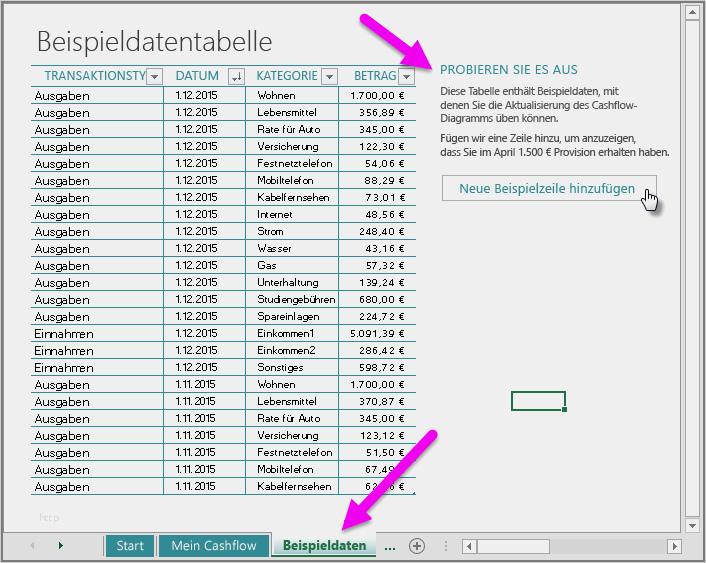Click Neue Beispielzeile hinzufügen button
This screenshot has width=706, height=563.
[x=549, y=188]
